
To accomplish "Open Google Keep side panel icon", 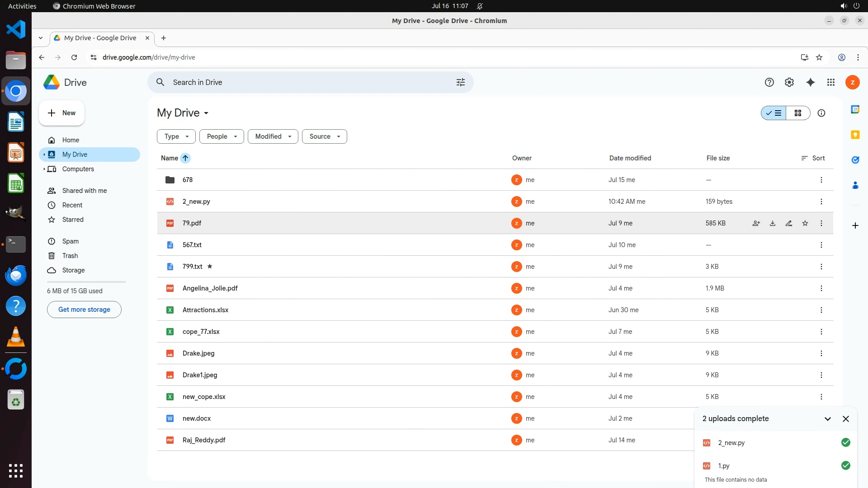I will 855,135.
